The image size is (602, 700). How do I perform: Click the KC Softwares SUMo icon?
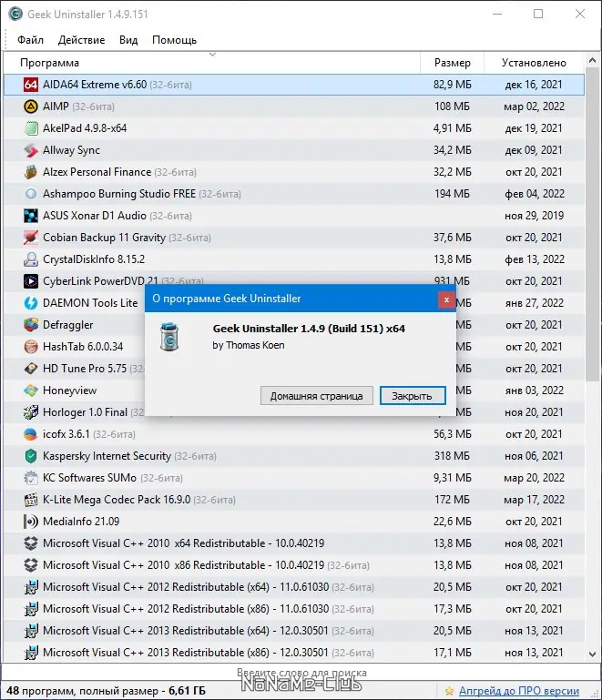pyautogui.click(x=30, y=478)
